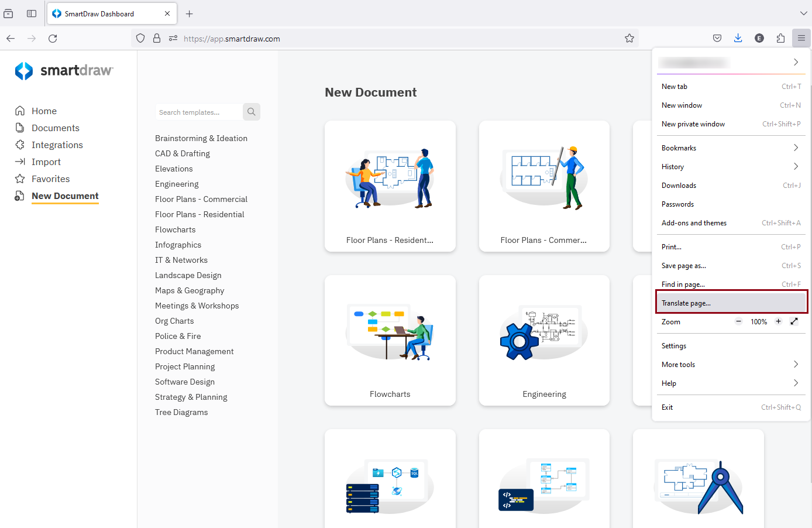
Task: Enter full screen from Zoom row
Action: point(794,321)
